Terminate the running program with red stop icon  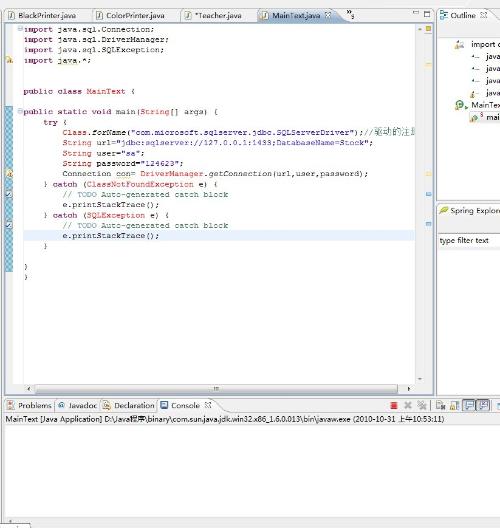(393, 405)
